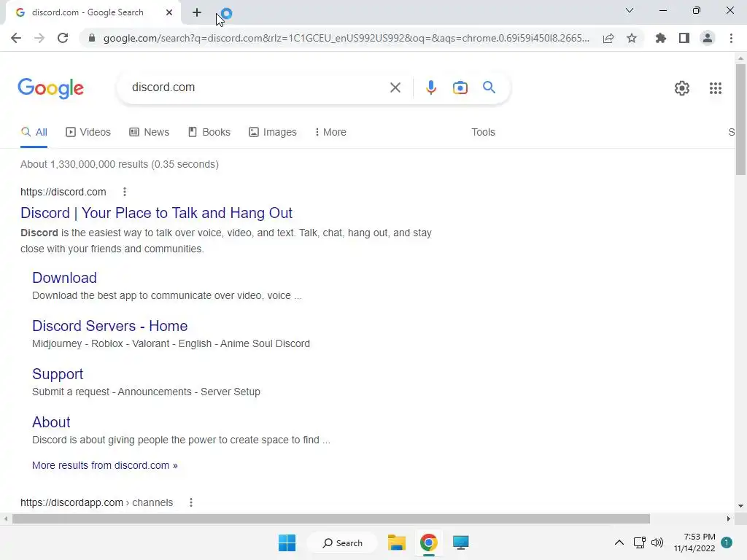Show hidden system tray icons
Image resolution: width=747 pixels, height=560 pixels.
[619, 542]
